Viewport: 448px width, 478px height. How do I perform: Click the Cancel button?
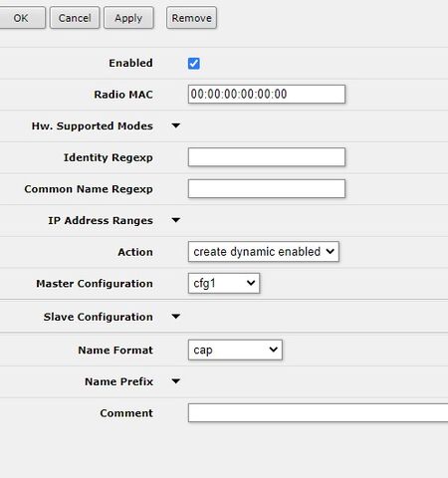coord(75,18)
